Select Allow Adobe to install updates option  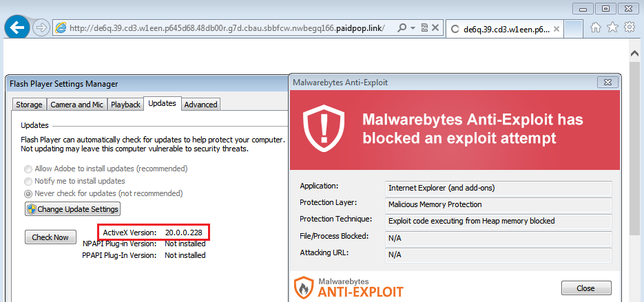click(x=28, y=169)
